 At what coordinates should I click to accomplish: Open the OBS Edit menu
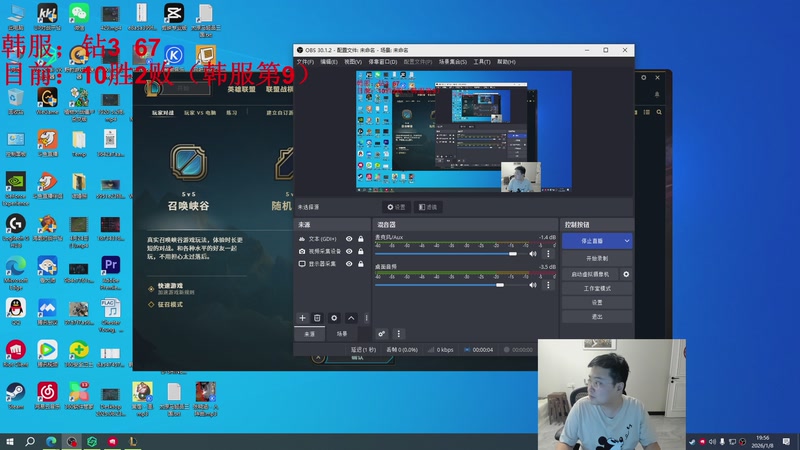[329, 62]
